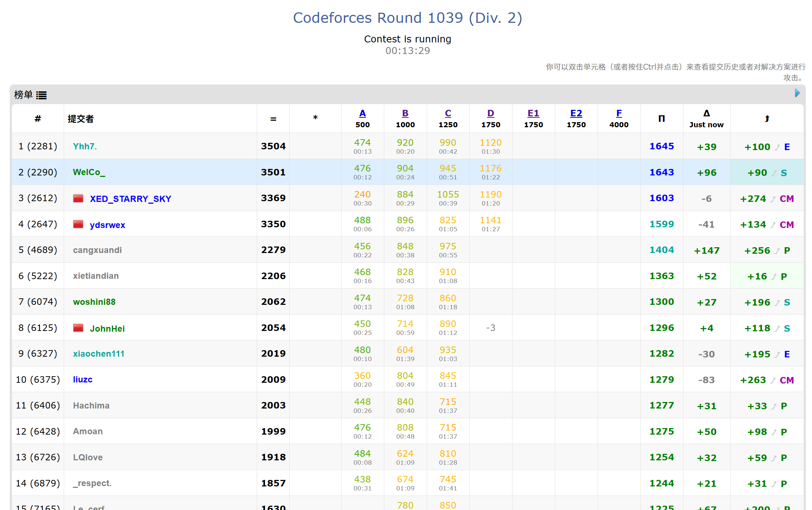Click the blue arrow at standings header right
The height and width of the screenshot is (510, 812).
(797, 93)
